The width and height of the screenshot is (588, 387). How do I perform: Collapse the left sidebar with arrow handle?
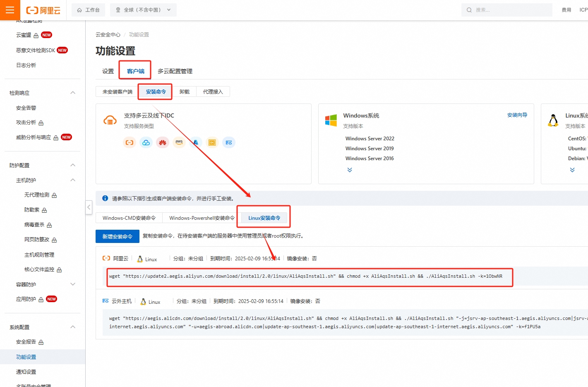[89, 207]
